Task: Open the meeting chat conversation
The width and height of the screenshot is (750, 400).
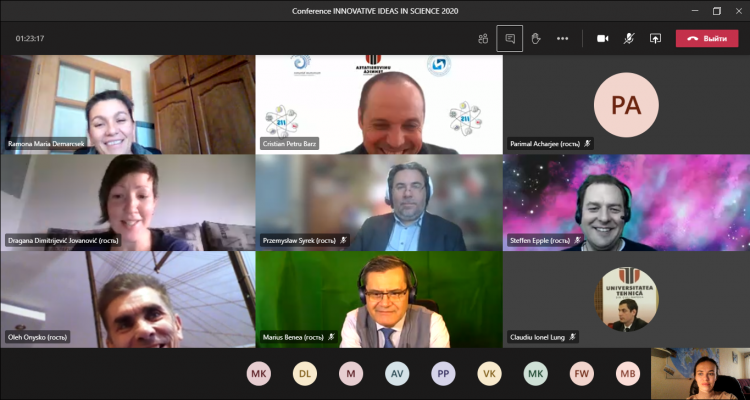Action: click(510, 38)
